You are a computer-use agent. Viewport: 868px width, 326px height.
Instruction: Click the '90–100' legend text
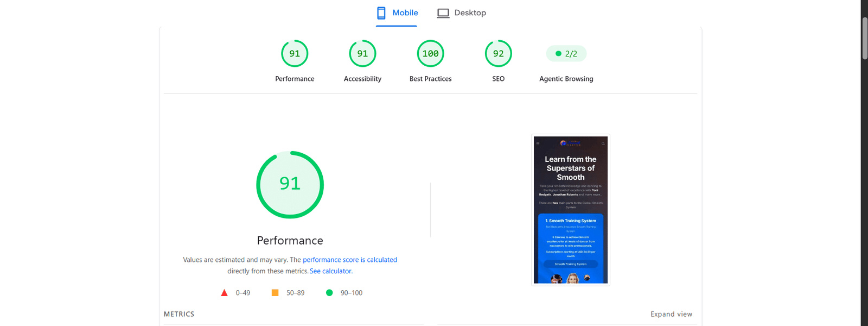[352, 293]
